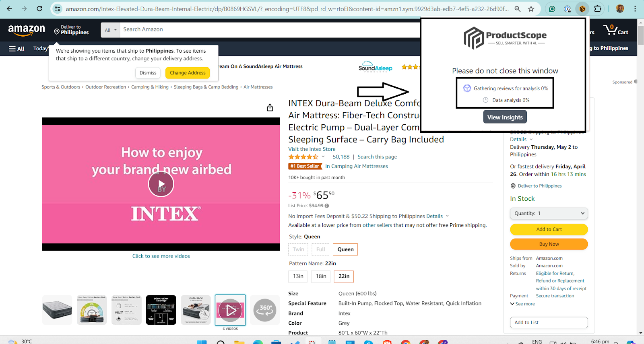Image resolution: width=644 pixels, height=344 pixels.
Task: Click the Change Address button
Action: pos(188,73)
